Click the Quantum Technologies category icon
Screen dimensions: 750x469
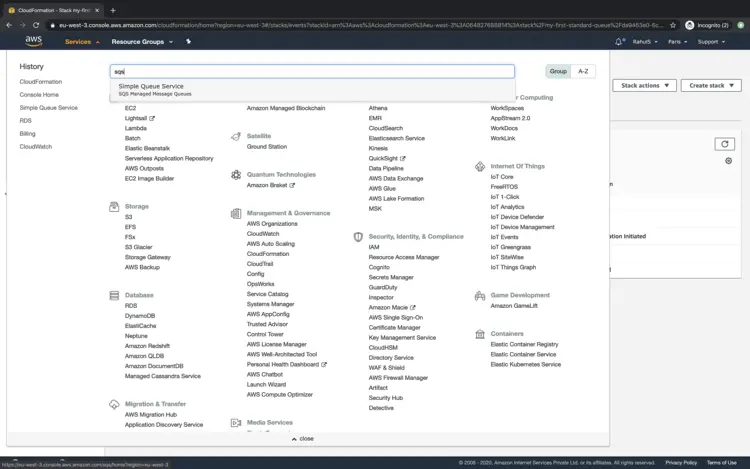pos(236,175)
